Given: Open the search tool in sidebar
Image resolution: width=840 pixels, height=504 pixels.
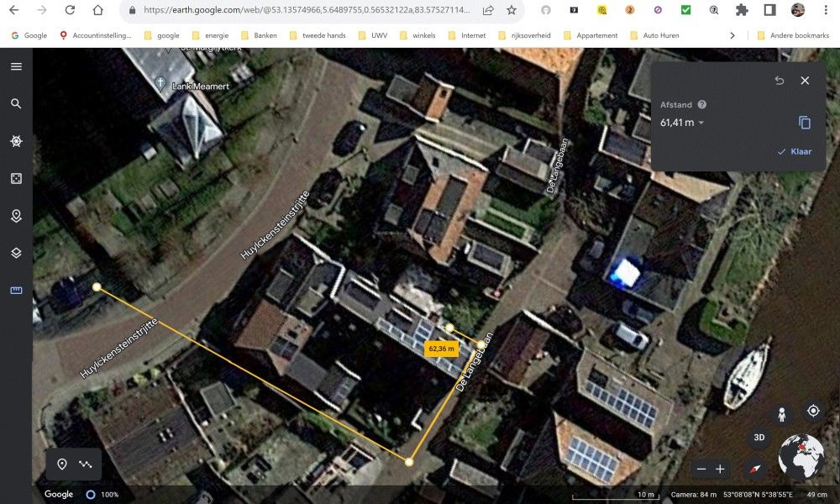Looking at the screenshot, I should pos(16,103).
